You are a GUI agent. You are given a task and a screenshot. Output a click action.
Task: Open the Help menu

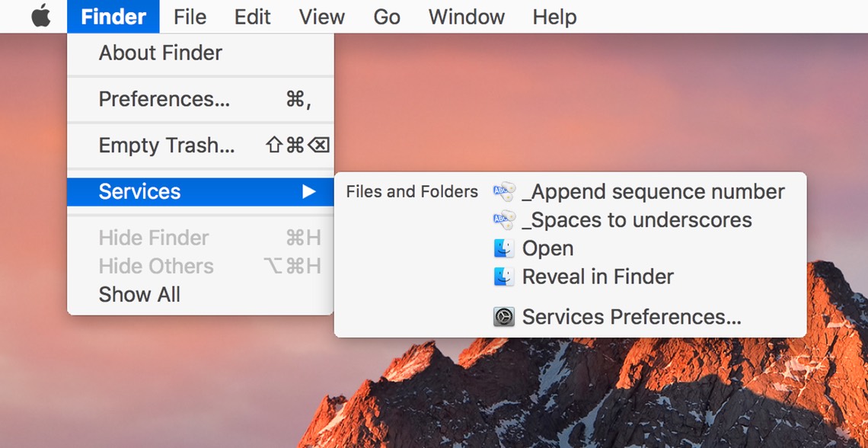pyautogui.click(x=554, y=17)
